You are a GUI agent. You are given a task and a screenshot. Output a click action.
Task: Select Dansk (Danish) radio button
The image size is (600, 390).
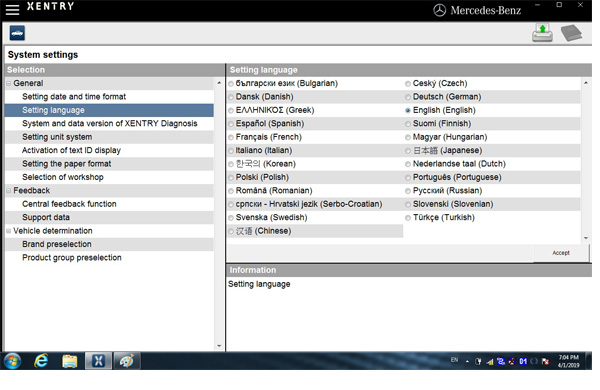tap(231, 97)
